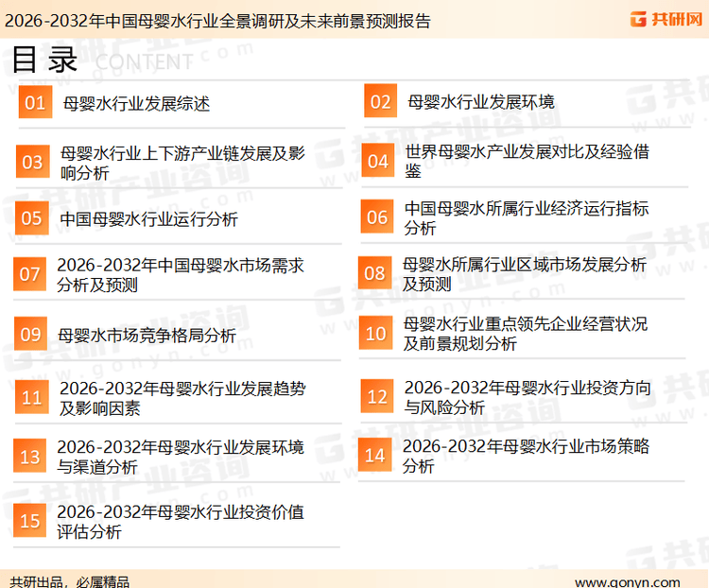Open 2026-2032年母婴水行业市场策略分析 chapter

(x=526, y=456)
